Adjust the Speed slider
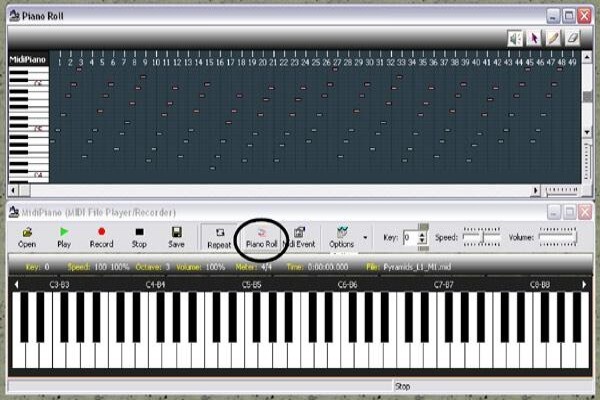 (481, 237)
